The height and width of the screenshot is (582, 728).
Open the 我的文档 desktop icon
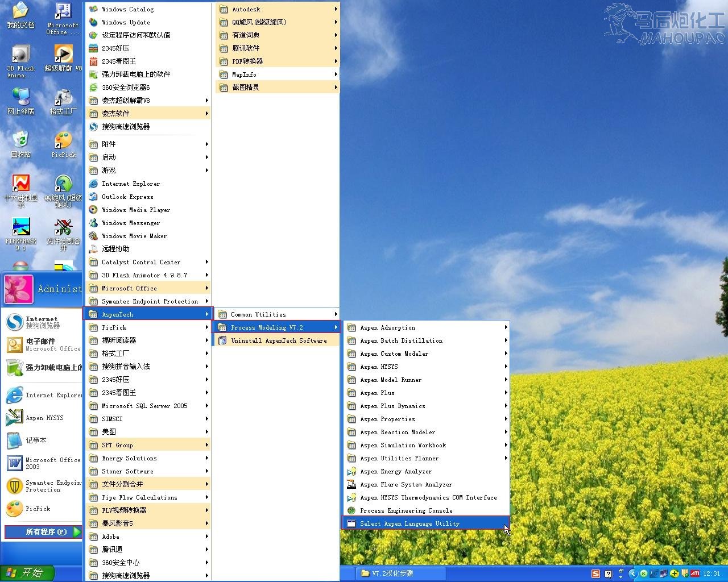pos(20,16)
